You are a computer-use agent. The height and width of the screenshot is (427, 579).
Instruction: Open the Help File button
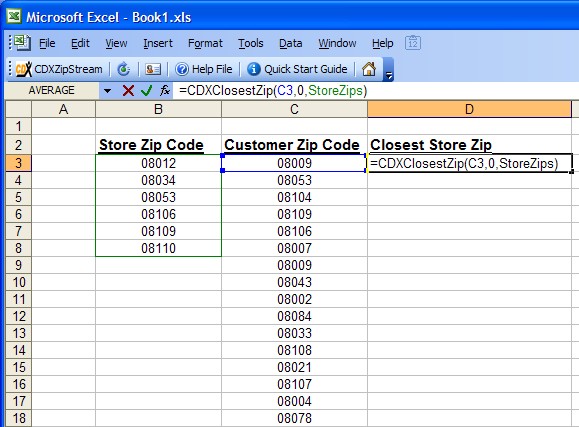click(x=203, y=69)
